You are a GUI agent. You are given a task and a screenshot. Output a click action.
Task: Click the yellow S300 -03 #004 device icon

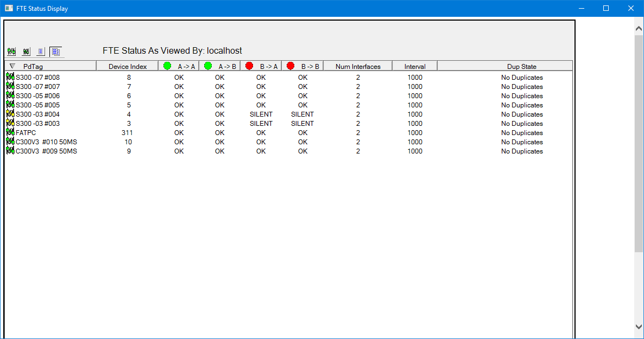tap(10, 114)
